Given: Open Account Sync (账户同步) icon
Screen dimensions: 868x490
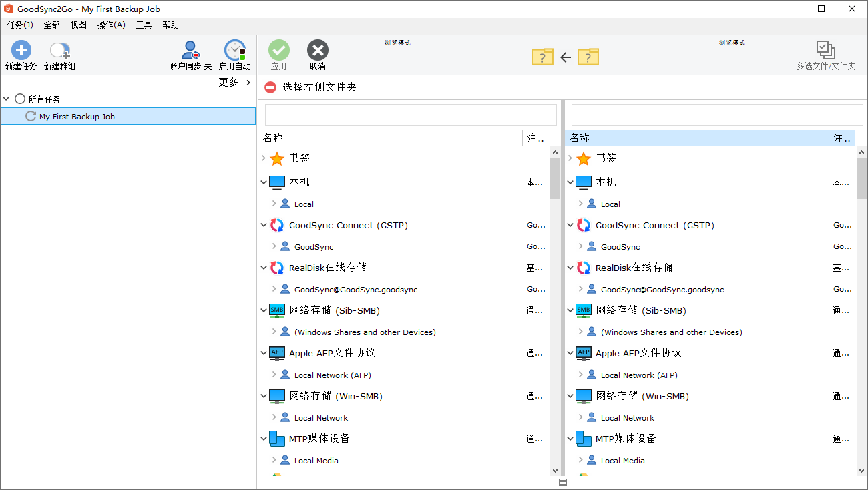Looking at the screenshot, I should (190, 51).
